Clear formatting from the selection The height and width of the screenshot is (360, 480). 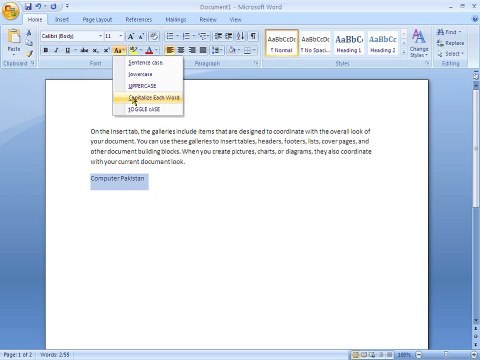pyautogui.click(x=154, y=36)
